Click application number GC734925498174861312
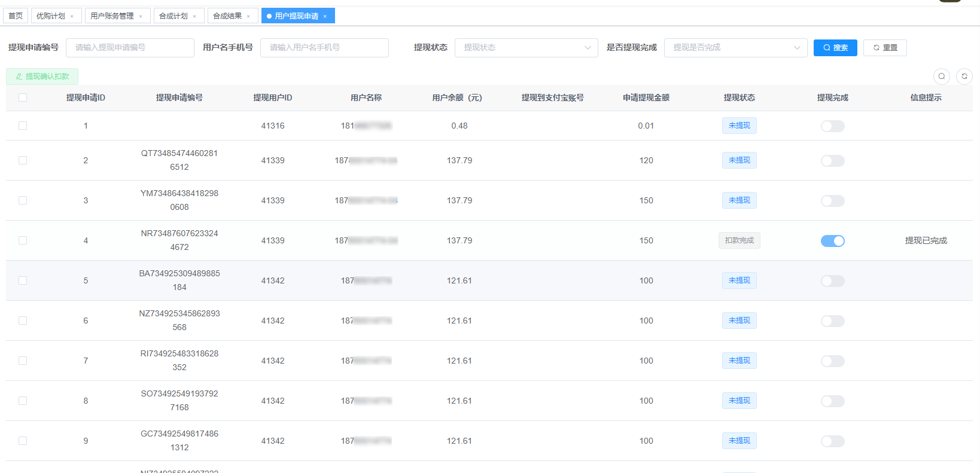Image resolution: width=980 pixels, height=473 pixels. (179, 441)
